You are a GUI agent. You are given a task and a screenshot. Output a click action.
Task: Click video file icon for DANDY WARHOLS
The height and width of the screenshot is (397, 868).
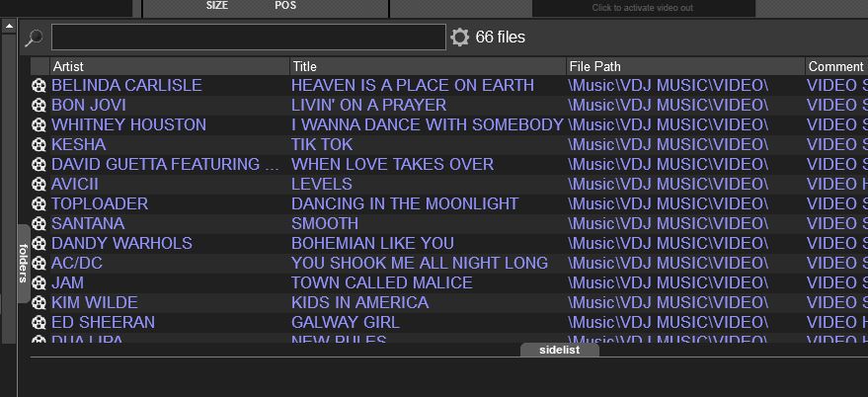[x=39, y=243]
